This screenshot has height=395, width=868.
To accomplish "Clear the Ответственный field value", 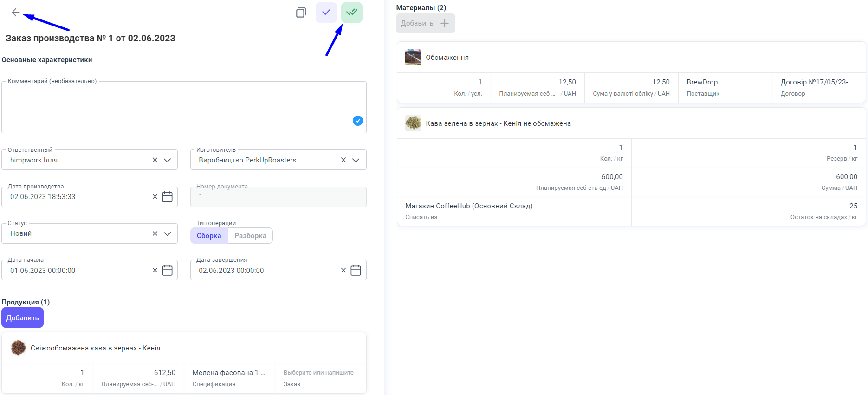I will tap(155, 160).
